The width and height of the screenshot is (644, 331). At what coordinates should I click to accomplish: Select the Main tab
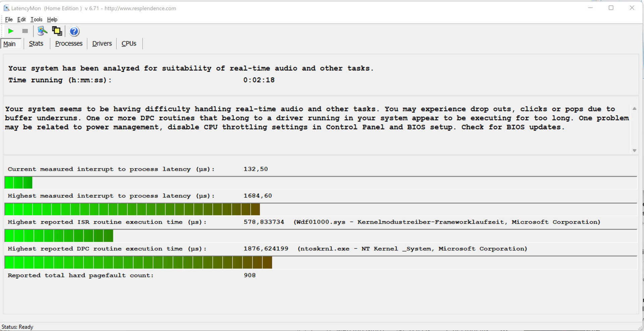click(11, 44)
